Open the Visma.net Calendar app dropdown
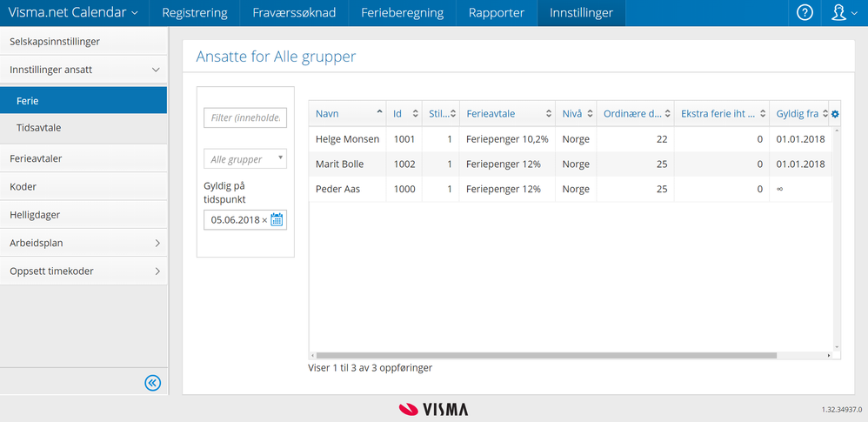 [74, 13]
